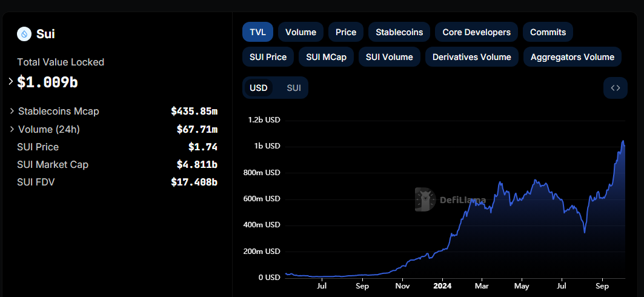This screenshot has height=297, width=644.
Task: Click the 200m USD axis label
Action: click(x=261, y=252)
